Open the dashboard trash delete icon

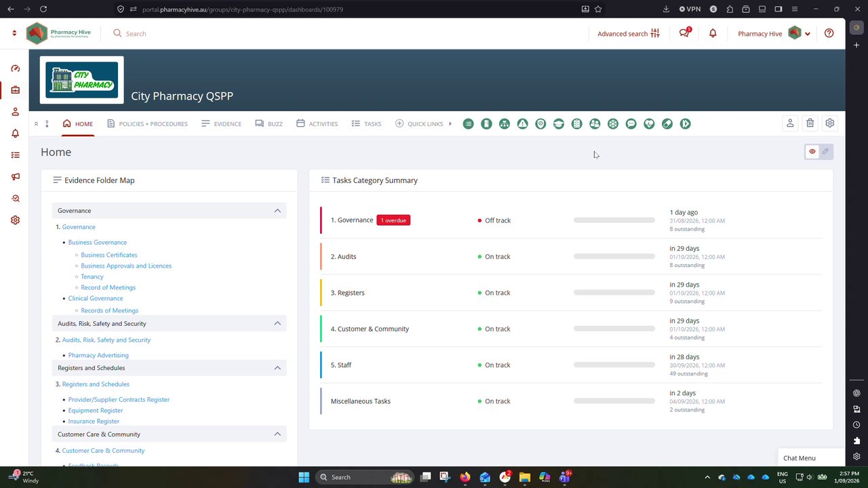(x=810, y=123)
